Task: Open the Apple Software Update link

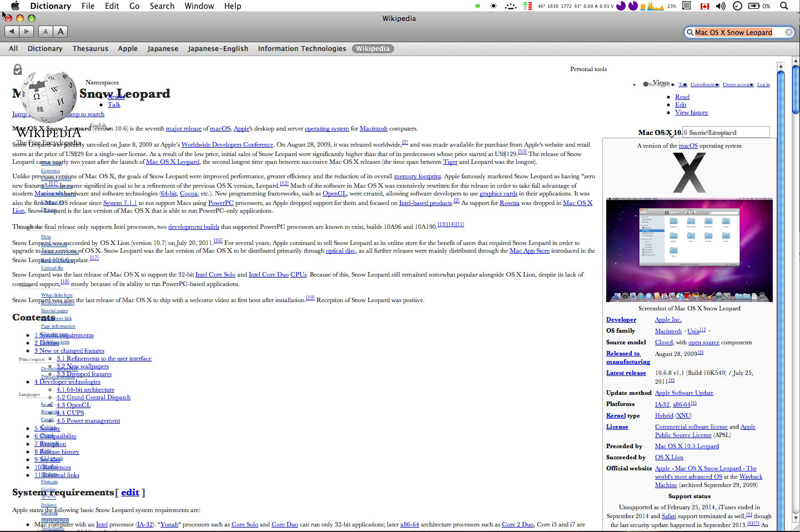Action: 684,393
